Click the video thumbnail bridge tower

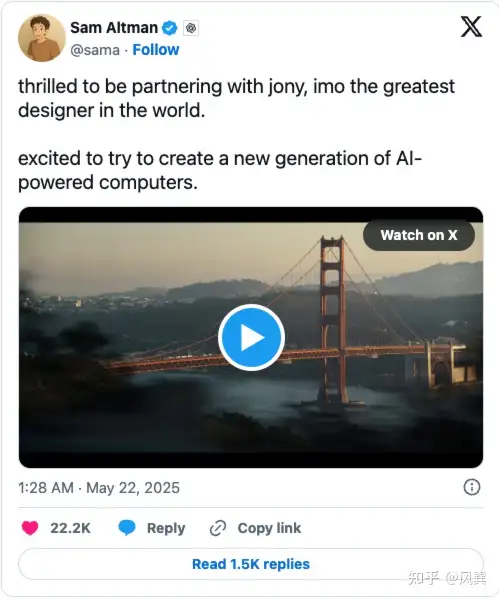(332, 320)
